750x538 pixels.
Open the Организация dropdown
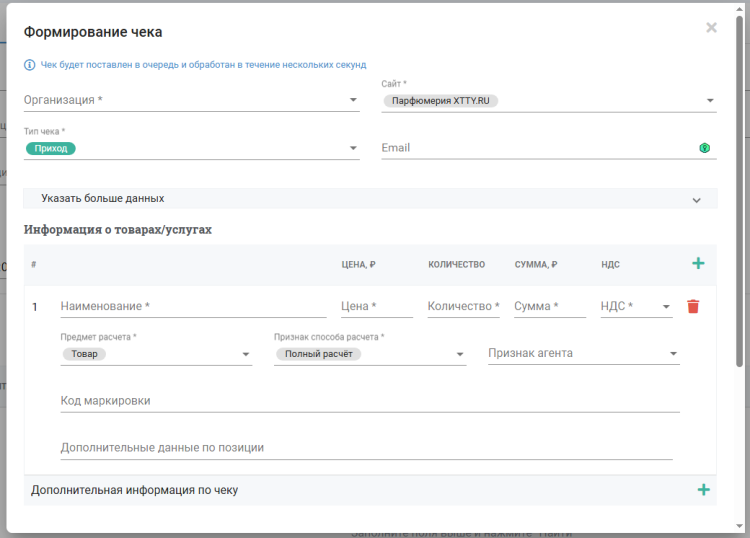coord(353,100)
